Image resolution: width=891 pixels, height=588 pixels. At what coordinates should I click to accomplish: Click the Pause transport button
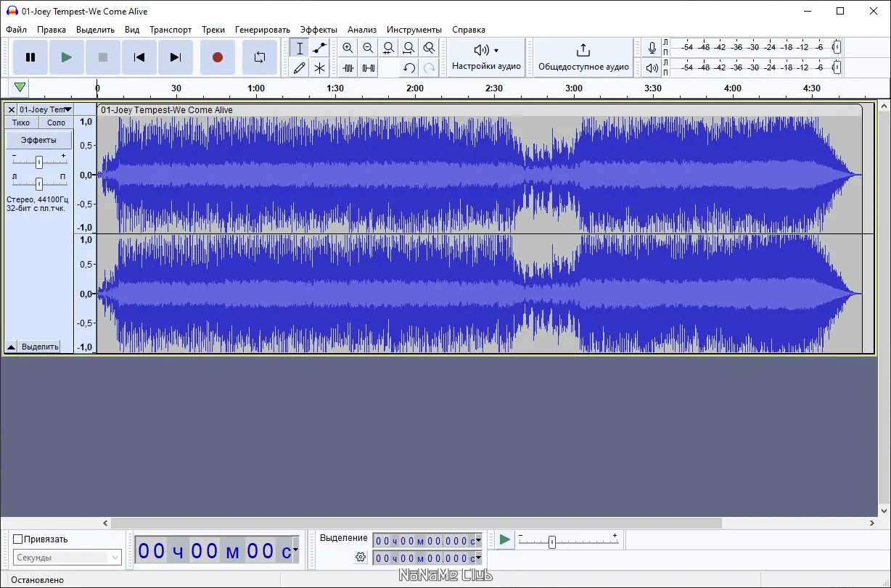click(x=30, y=57)
